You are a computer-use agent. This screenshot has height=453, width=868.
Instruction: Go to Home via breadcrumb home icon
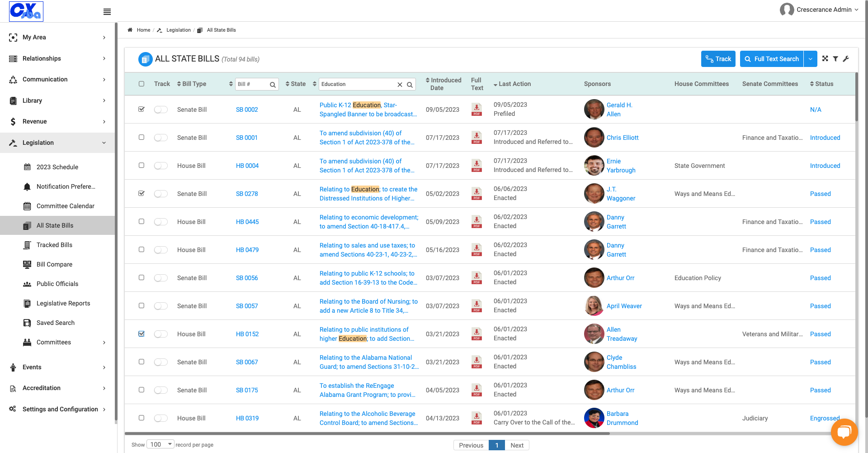(x=130, y=30)
